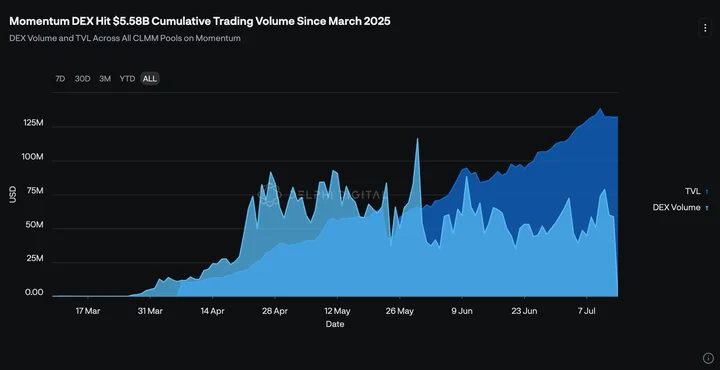Click the Delphi Digital watermark logo
This screenshot has height=370, width=720.
(270, 194)
